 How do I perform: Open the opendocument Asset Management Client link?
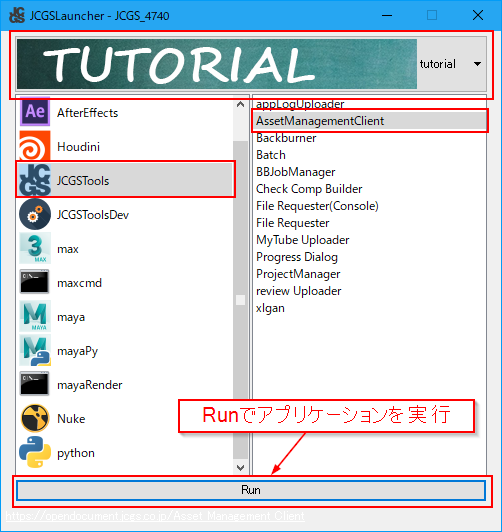[155, 516]
